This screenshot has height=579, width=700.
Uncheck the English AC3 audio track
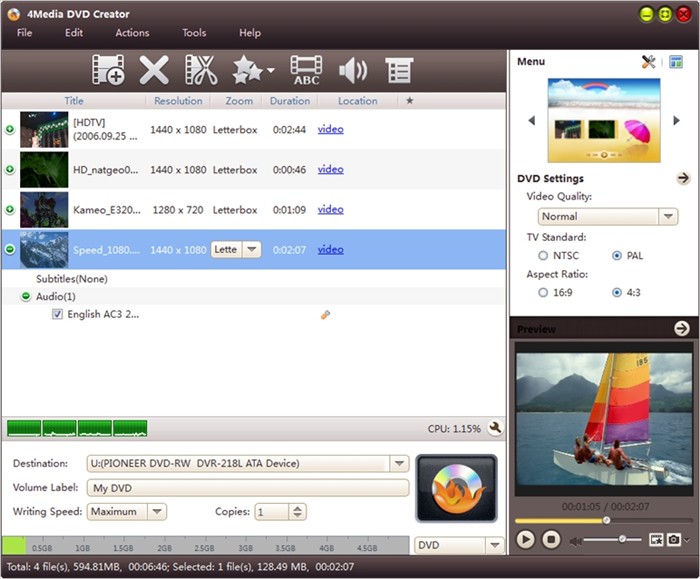click(x=57, y=314)
